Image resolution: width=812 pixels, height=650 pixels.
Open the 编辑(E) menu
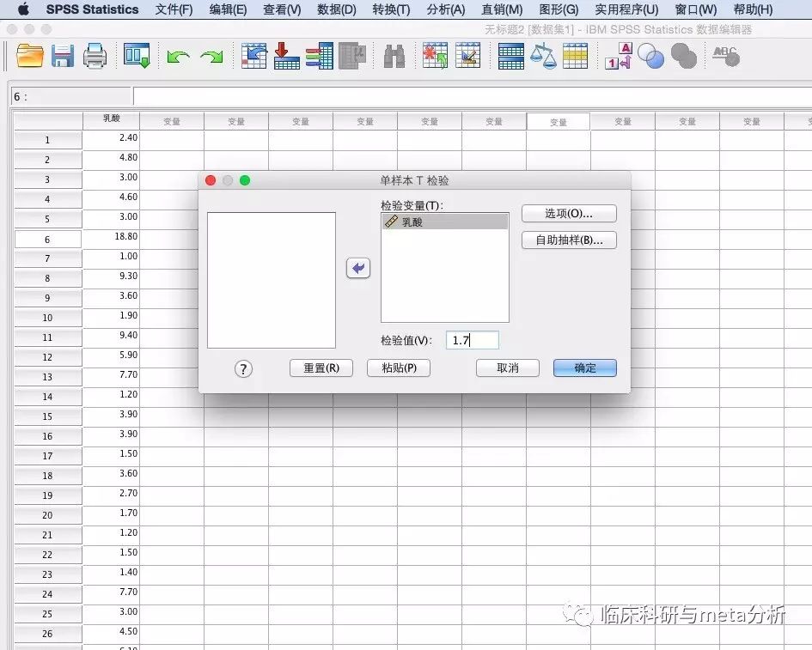[228, 9]
